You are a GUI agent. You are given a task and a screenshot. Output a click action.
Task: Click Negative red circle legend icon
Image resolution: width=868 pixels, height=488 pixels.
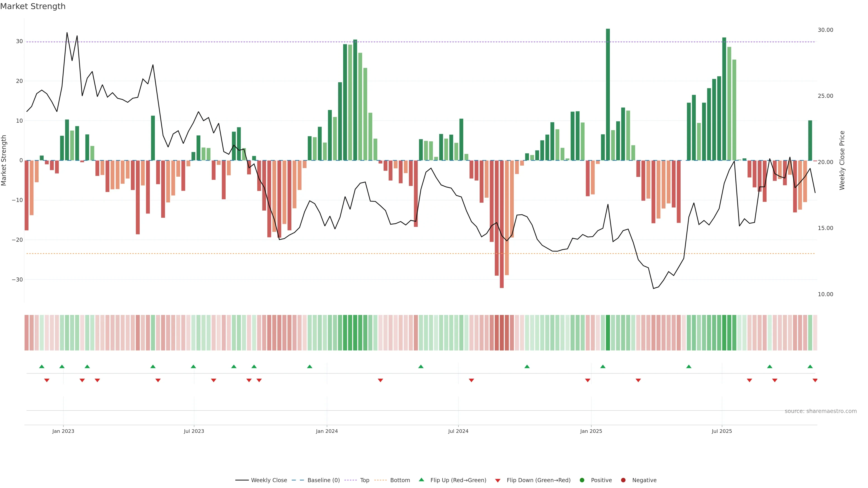[623, 480]
